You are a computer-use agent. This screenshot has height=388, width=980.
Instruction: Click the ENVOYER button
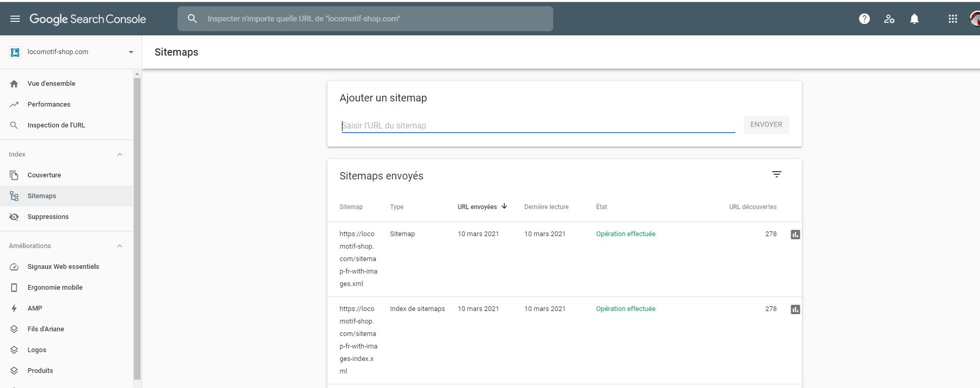tap(766, 124)
